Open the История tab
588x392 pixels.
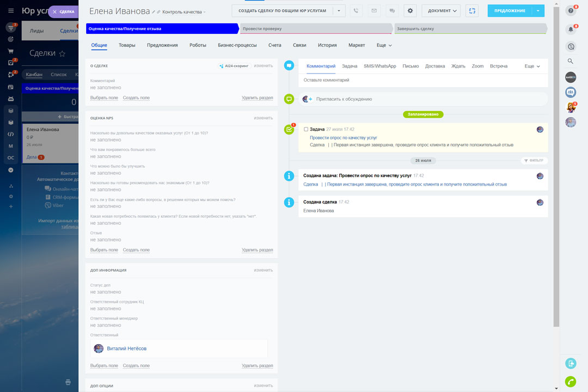327,45
